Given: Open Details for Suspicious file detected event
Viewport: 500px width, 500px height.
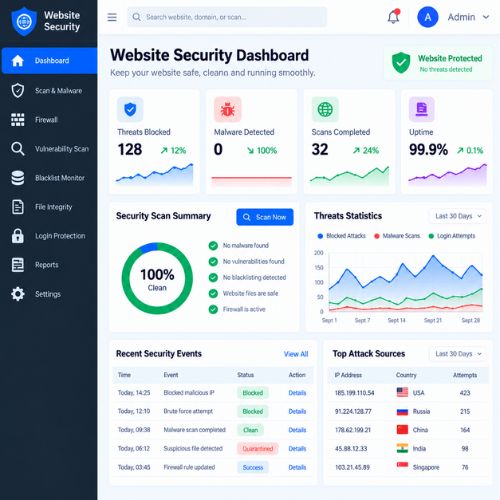Looking at the screenshot, I should (x=297, y=448).
